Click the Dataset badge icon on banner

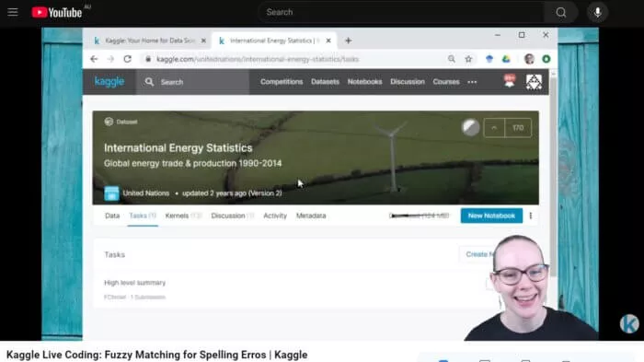[109, 122]
